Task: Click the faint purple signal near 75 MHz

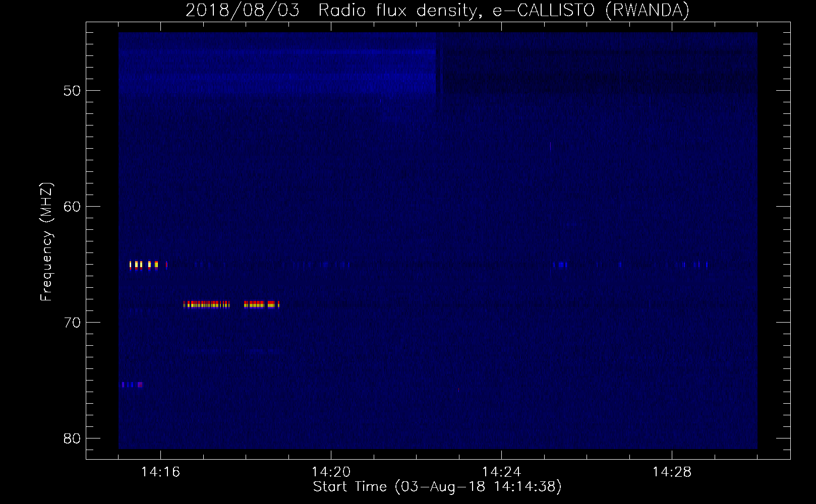Action: [132, 385]
